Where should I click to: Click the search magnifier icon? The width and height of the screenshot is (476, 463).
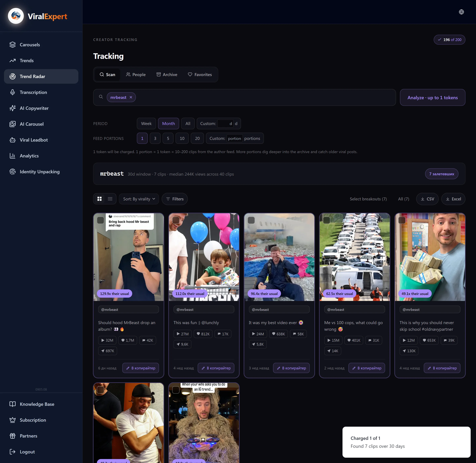click(101, 97)
